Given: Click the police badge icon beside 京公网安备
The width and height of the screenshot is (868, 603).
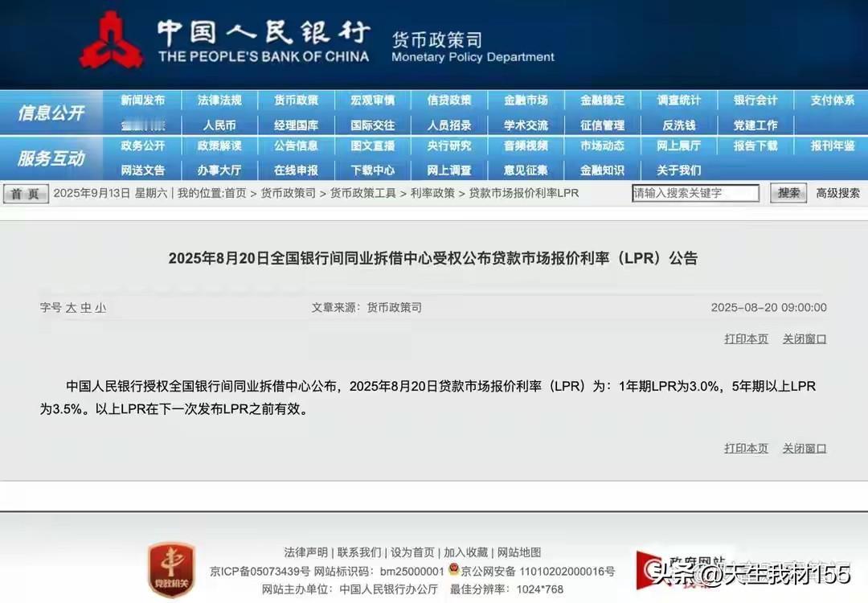Looking at the screenshot, I should tap(453, 569).
